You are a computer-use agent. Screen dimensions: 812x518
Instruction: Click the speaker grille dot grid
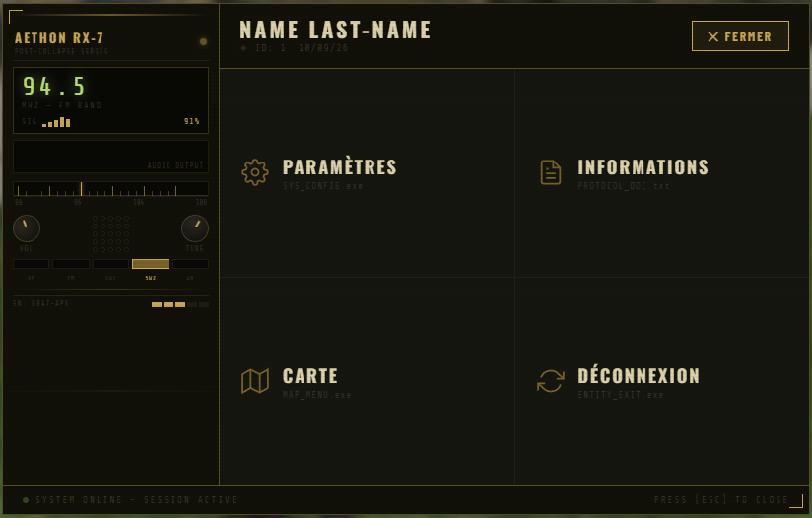coord(110,234)
